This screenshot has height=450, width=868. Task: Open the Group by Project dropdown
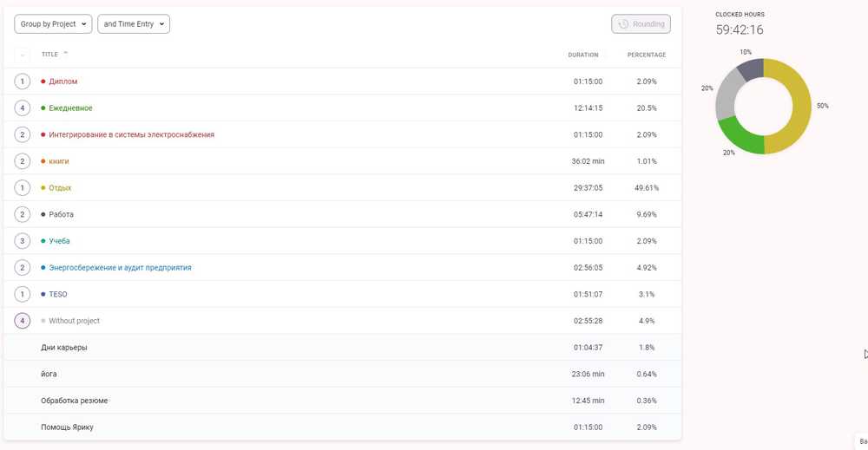point(54,24)
